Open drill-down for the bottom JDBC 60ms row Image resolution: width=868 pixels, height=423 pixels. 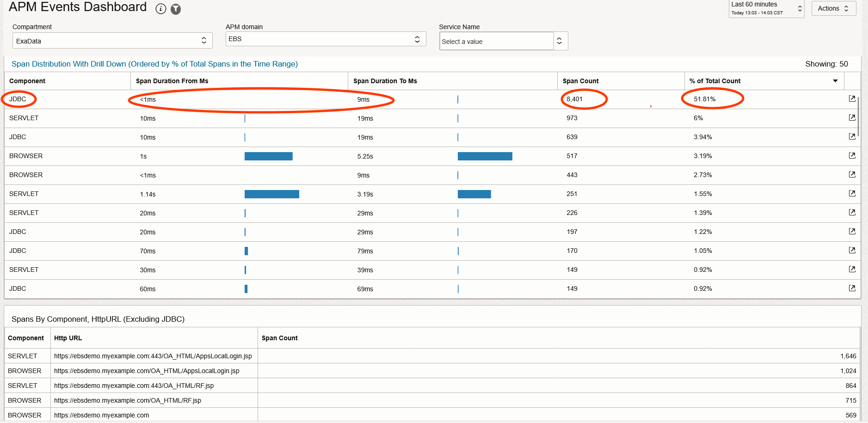tap(852, 288)
